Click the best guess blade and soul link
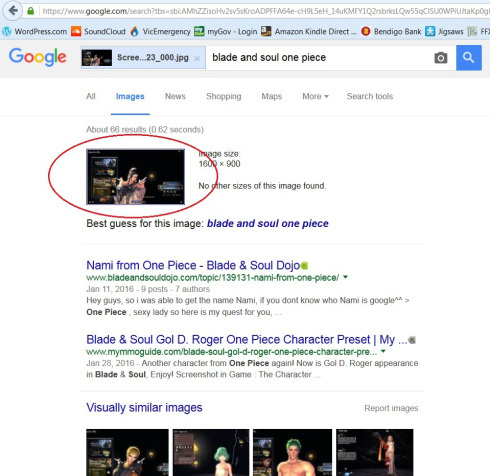Screen dimensions: 490x476 coord(268,223)
